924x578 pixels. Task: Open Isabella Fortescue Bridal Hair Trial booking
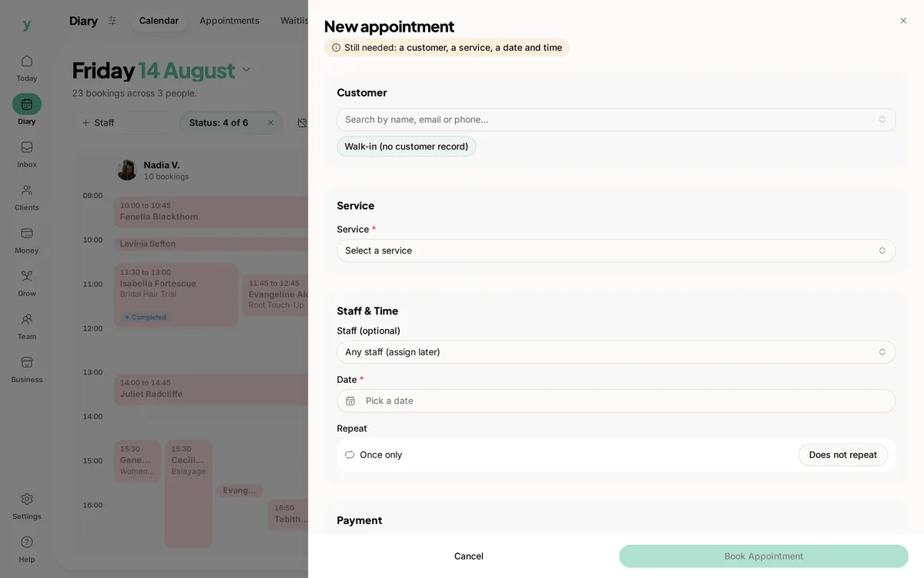tap(176, 295)
